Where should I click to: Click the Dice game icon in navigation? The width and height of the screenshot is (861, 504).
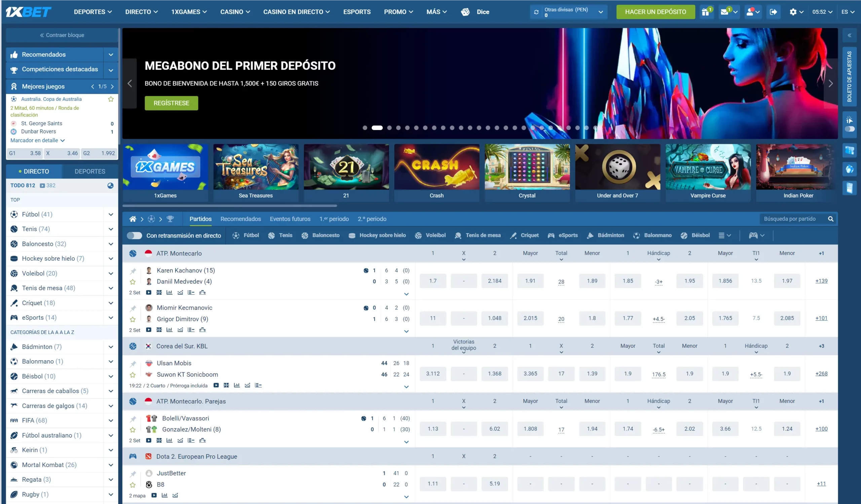coord(465,12)
